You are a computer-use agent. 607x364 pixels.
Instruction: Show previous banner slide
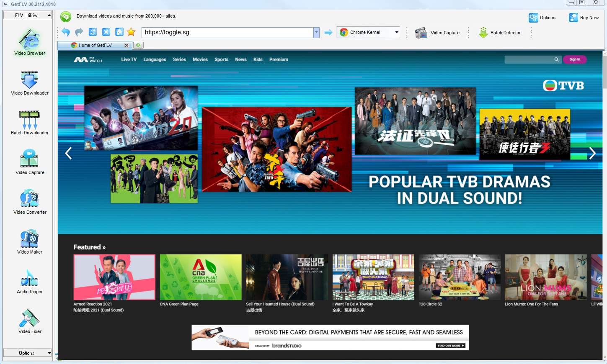(69, 154)
